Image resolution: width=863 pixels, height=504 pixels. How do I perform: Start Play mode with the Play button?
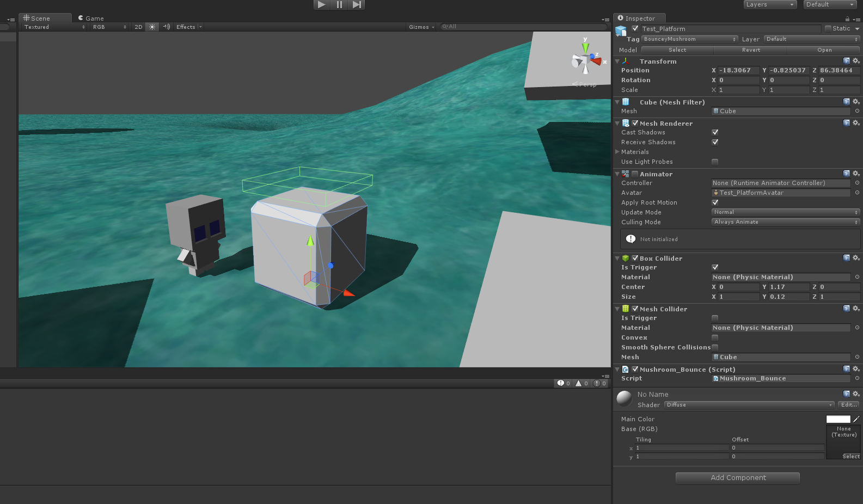322,4
